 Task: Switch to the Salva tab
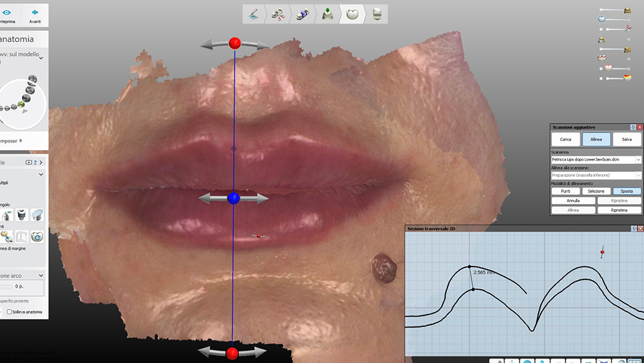pos(627,139)
